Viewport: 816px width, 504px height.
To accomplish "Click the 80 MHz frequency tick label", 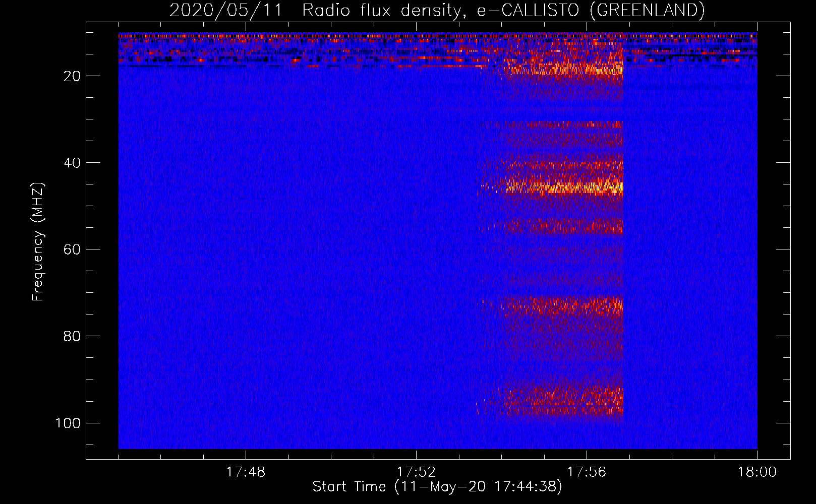I will coord(72,336).
